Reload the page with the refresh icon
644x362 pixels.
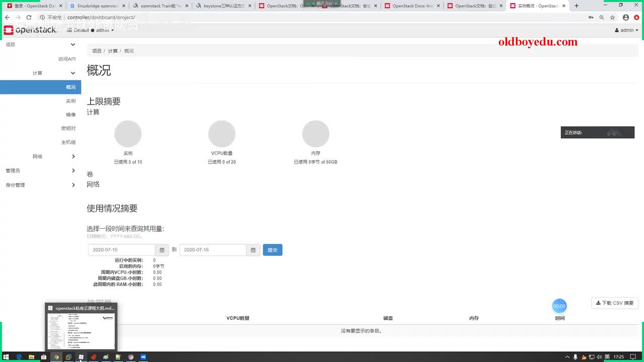pos(29,17)
